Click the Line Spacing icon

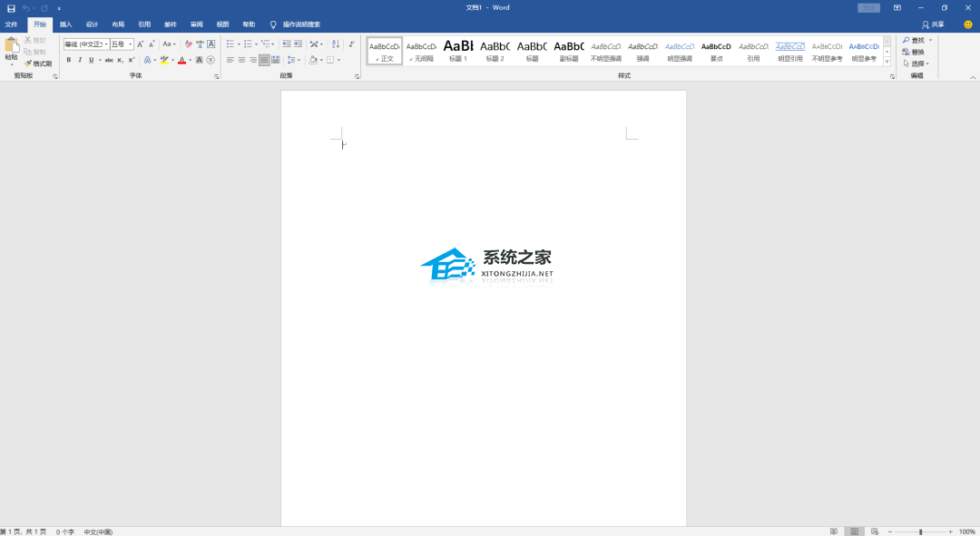click(x=290, y=60)
